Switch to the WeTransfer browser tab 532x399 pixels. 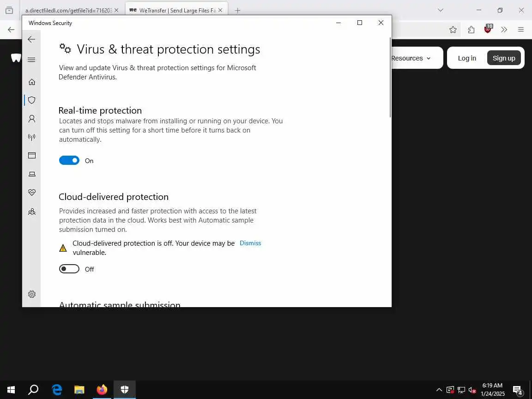(176, 10)
